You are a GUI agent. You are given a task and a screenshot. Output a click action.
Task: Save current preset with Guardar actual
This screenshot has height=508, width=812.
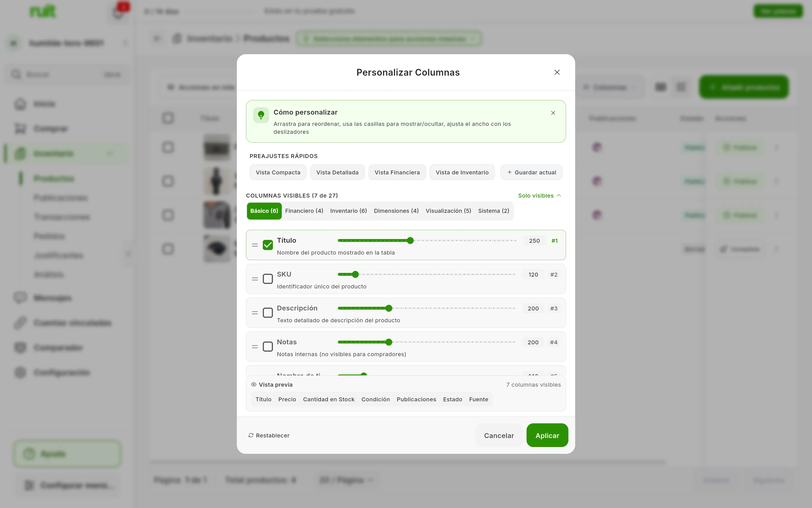531,172
